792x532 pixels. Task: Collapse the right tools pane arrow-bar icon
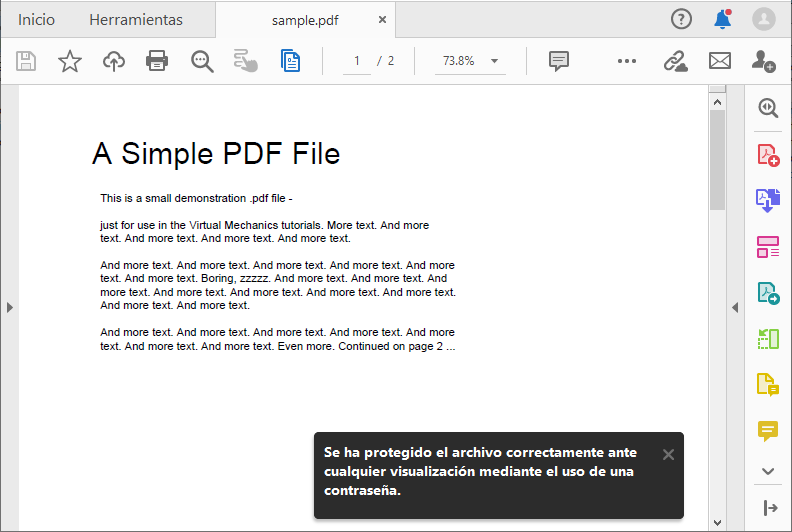[770, 507]
